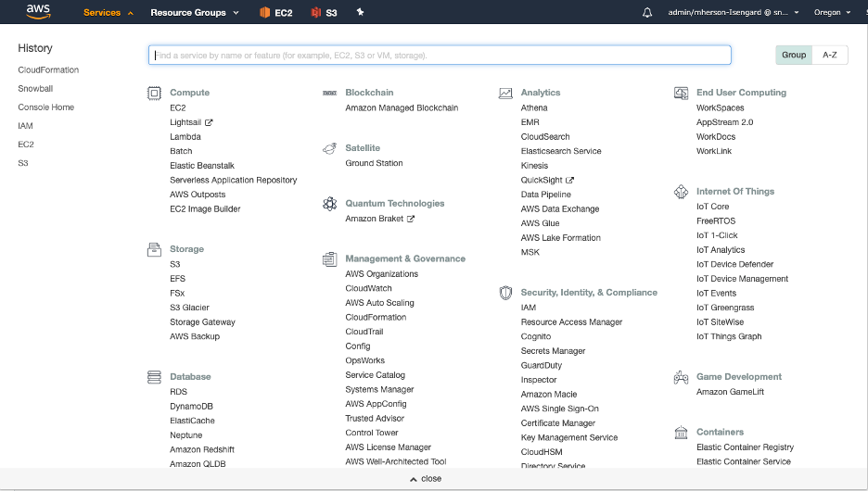Click the Blockchain category icon

[x=329, y=93]
